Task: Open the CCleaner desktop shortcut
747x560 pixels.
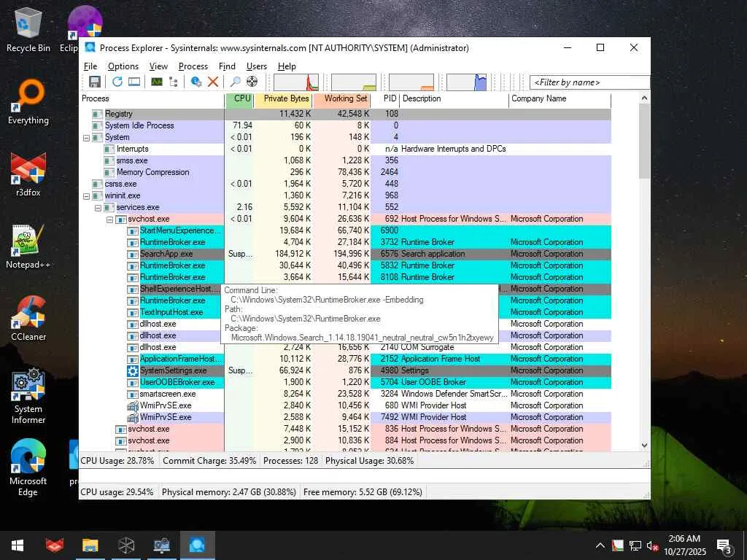Action: (x=28, y=319)
